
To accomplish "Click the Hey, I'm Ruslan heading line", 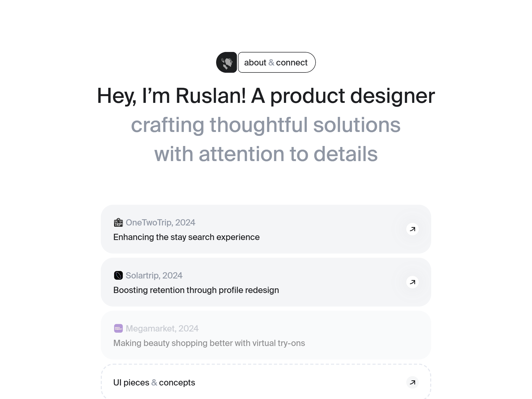I will (x=266, y=96).
